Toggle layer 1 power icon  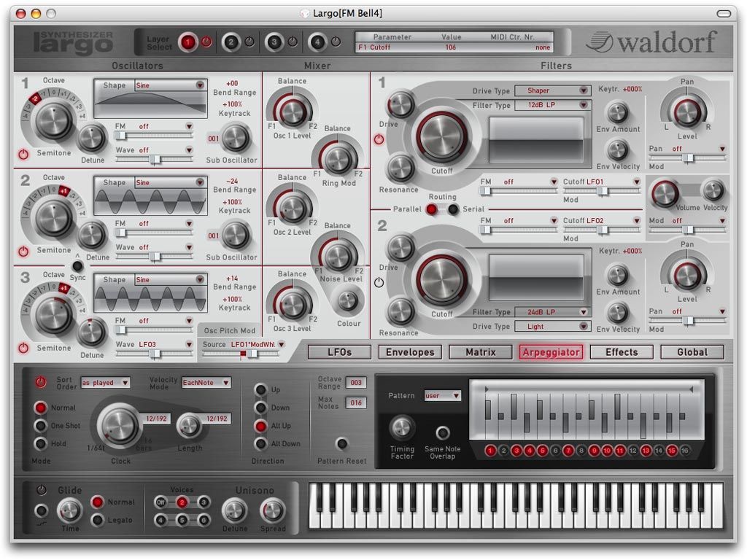pyautogui.click(x=206, y=42)
